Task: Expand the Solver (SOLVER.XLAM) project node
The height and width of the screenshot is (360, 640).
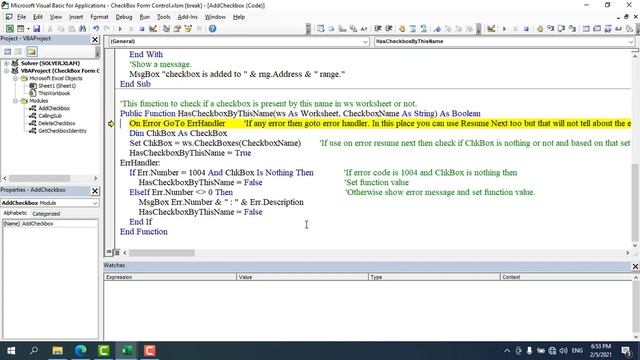Action: tap(7, 63)
